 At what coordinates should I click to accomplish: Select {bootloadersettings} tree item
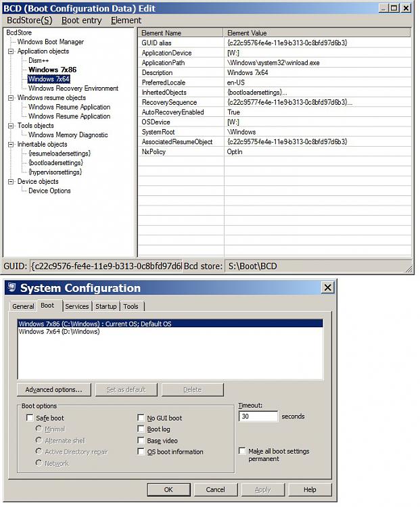[x=55, y=163]
